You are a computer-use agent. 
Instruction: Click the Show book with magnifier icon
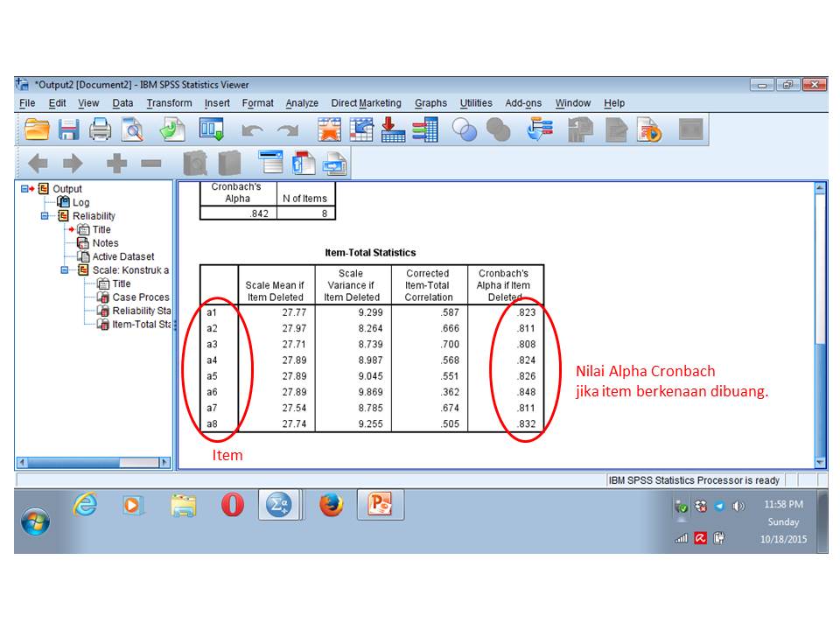coord(195,163)
